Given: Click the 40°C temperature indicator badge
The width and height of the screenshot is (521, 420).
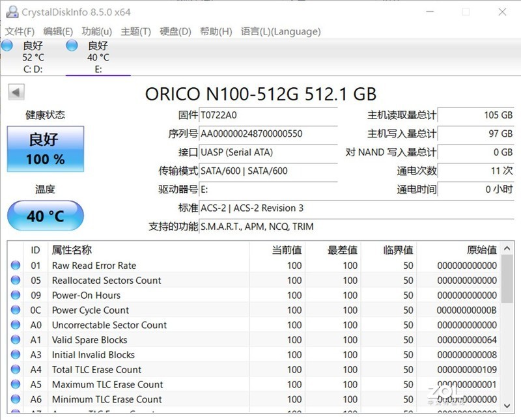Looking at the screenshot, I should click(x=44, y=215).
